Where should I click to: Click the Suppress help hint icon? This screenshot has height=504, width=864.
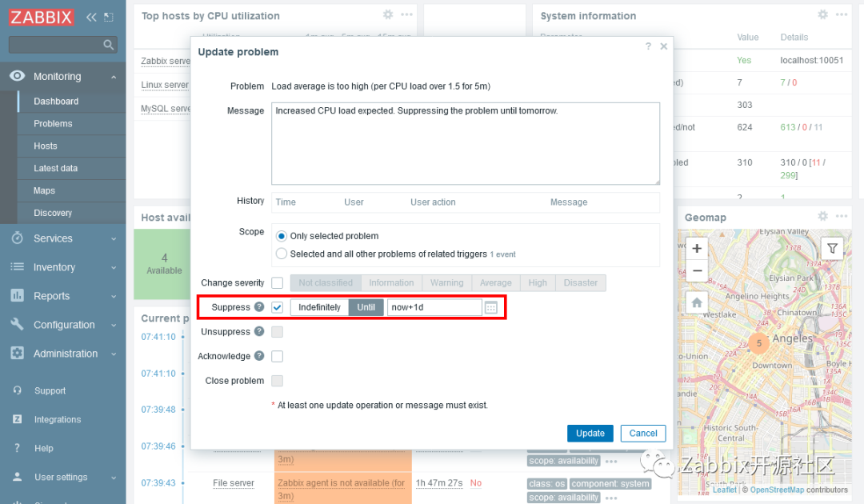tap(259, 307)
